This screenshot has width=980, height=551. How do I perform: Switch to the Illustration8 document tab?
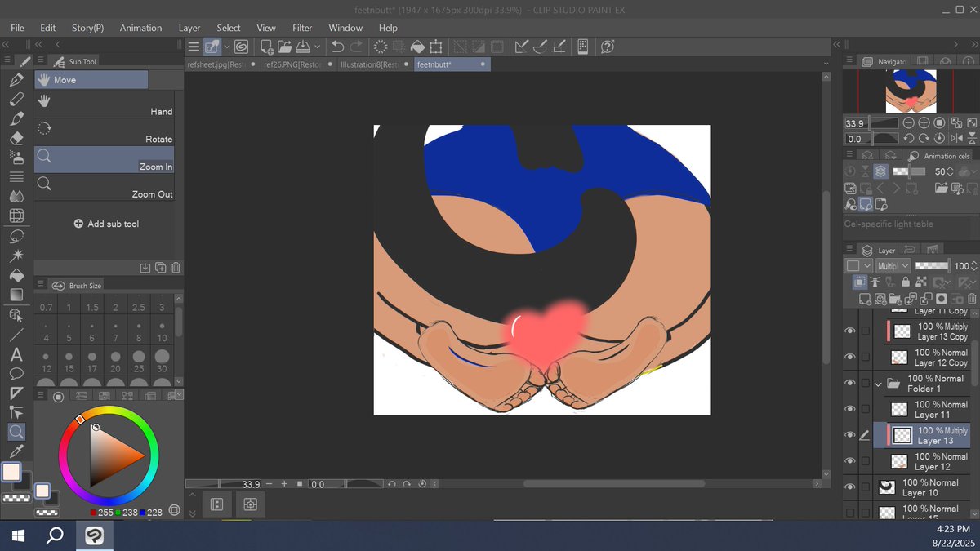370,64
